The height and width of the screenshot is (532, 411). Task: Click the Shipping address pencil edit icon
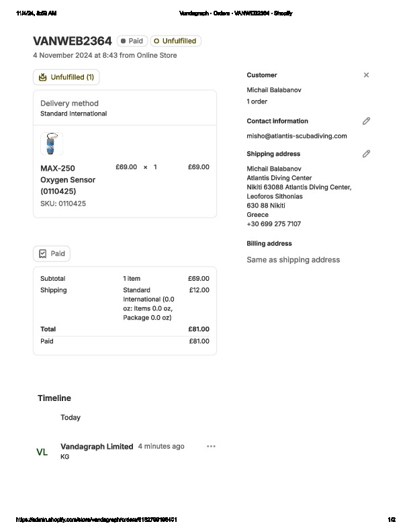click(366, 154)
